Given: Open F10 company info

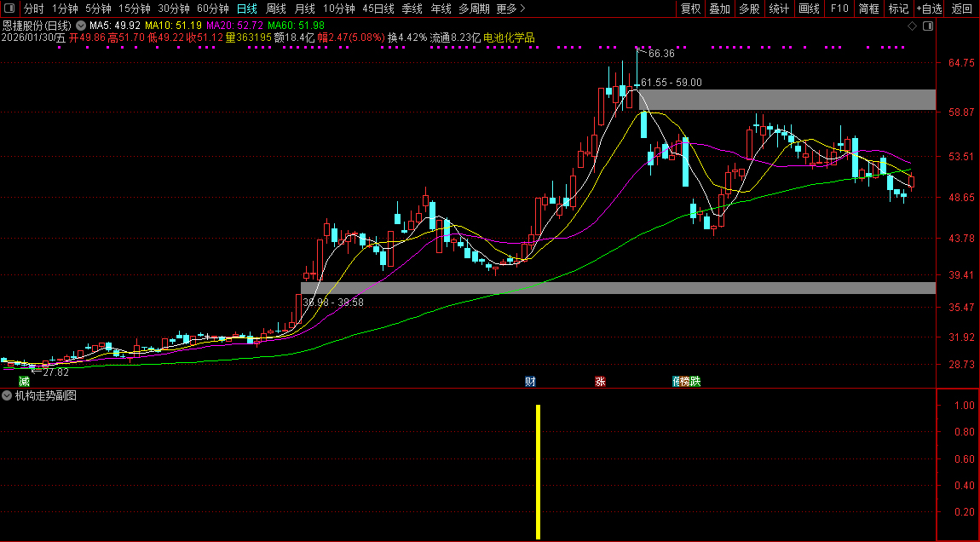Looking at the screenshot, I should tap(839, 9).
